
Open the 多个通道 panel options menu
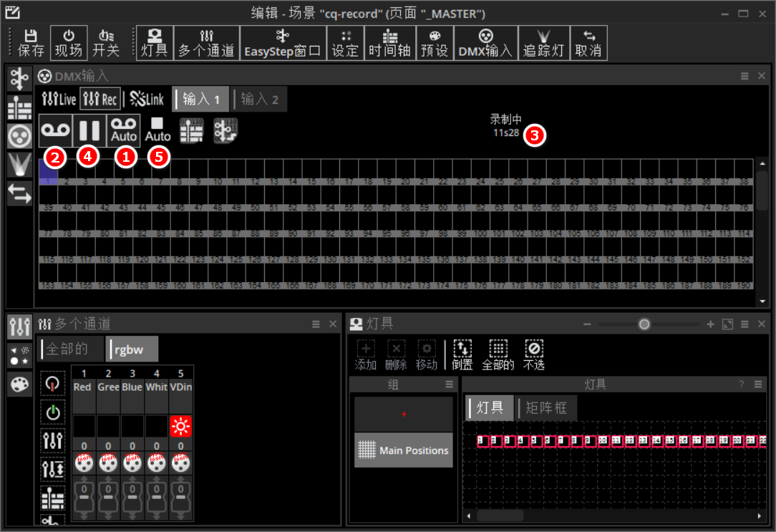[x=316, y=324]
